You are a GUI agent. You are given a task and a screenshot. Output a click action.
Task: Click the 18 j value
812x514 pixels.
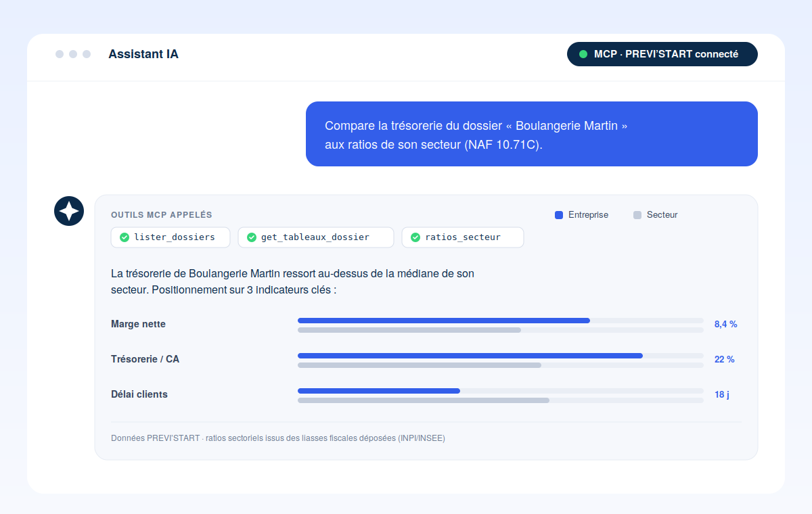tap(722, 394)
